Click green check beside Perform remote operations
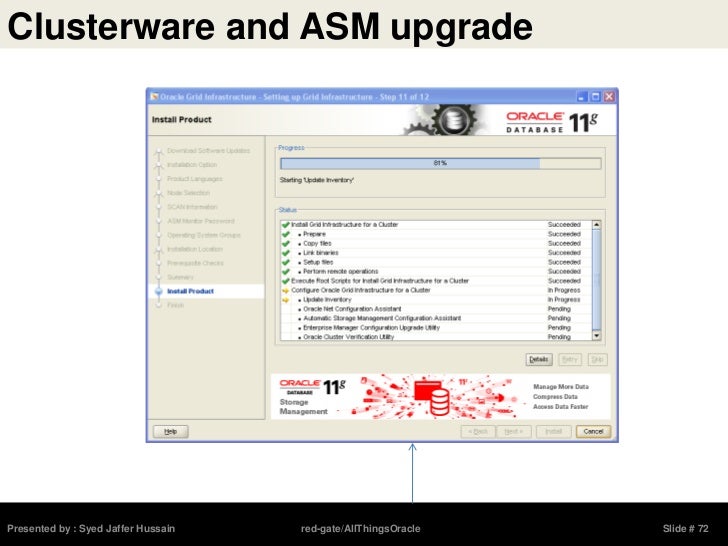The width and height of the screenshot is (728, 546). tap(286, 272)
